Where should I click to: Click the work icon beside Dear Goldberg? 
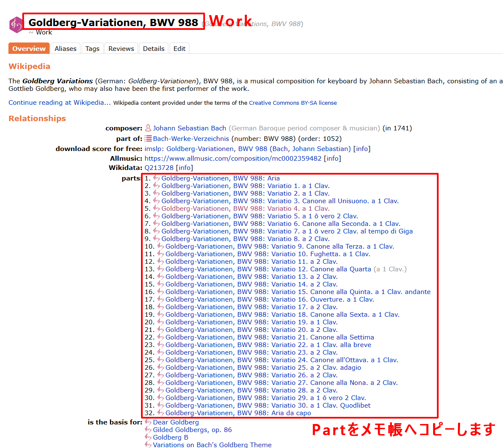[148, 422]
